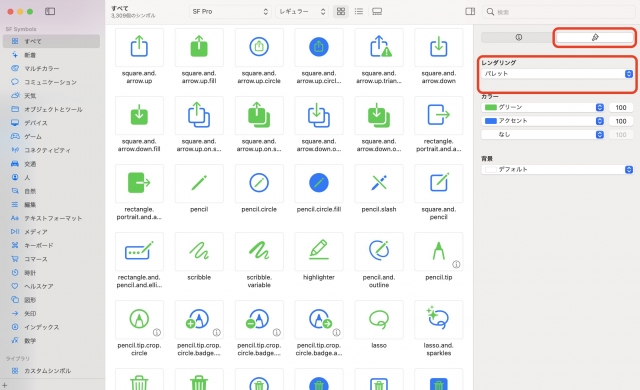This screenshot has width=640, height=390.
Task: Select the rectangle.and.pencil.and.ellipsis symbol
Action: coord(139,252)
